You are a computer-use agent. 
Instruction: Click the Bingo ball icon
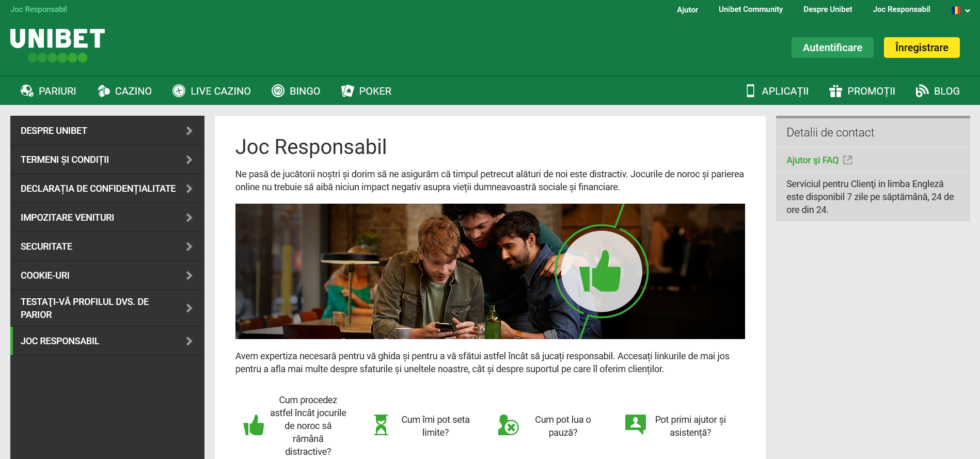tap(278, 91)
